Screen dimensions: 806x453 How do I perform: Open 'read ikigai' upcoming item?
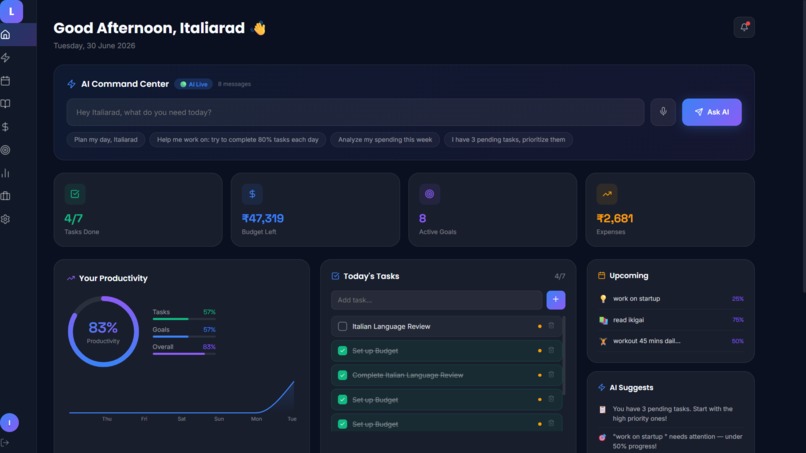[671, 320]
